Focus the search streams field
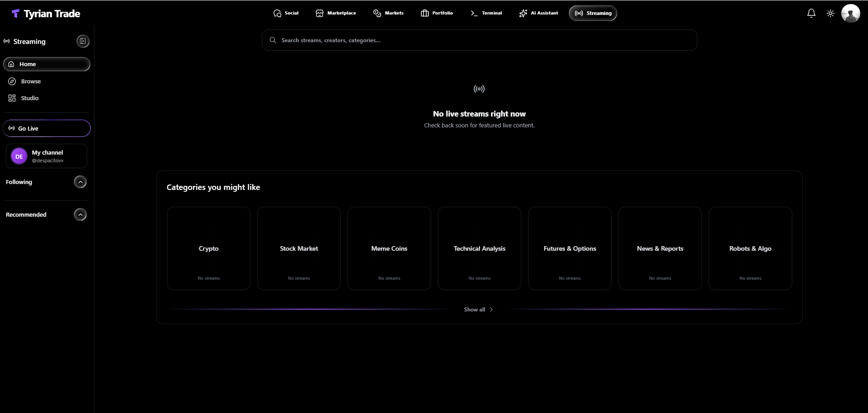 click(x=479, y=40)
